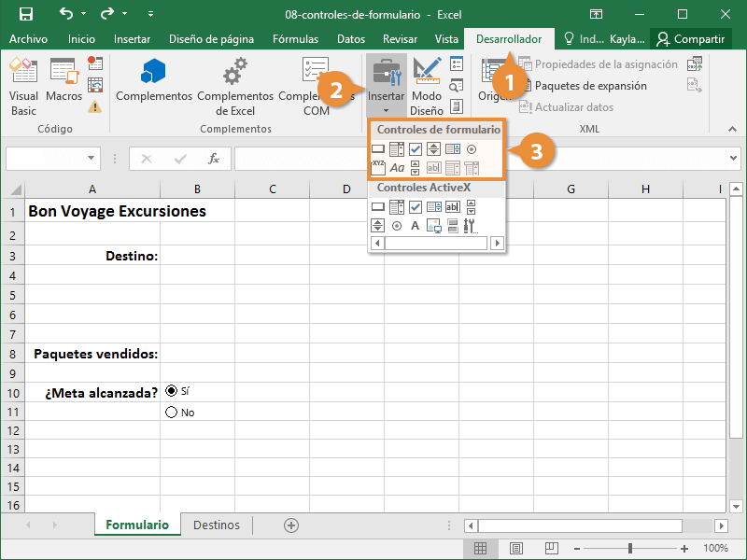Pick the form control Check Box
The image size is (747, 560).
pos(416,149)
